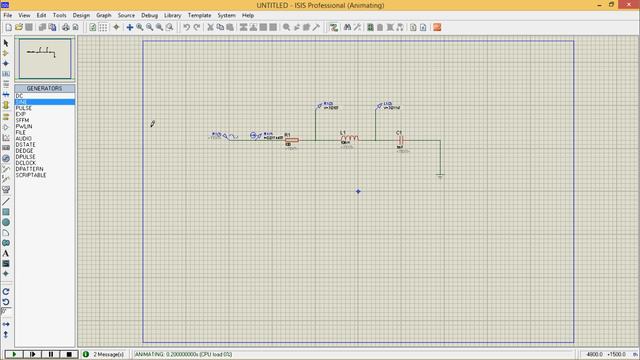Viewport: 640px width, 360px height.
Task: Pick parts from library icon
Action: (287, 27)
